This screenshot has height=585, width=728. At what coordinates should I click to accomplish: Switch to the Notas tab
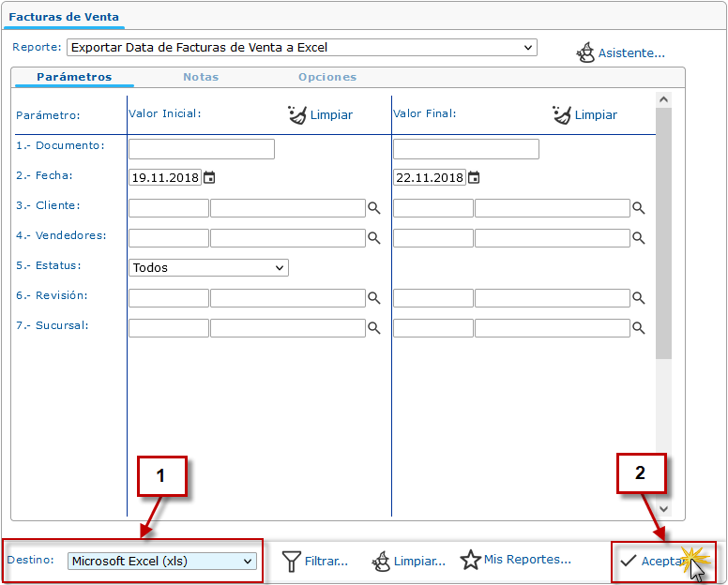pos(201,77)
